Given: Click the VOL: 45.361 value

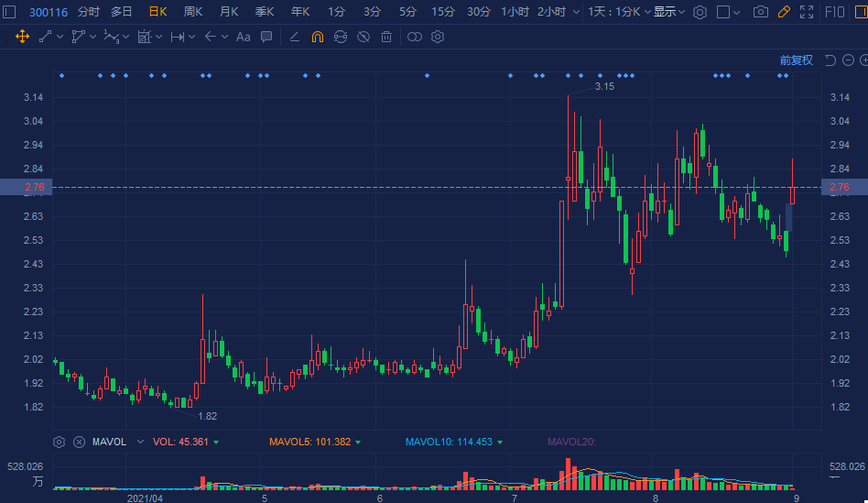Looking at the screenshot, I should [180, 442].
